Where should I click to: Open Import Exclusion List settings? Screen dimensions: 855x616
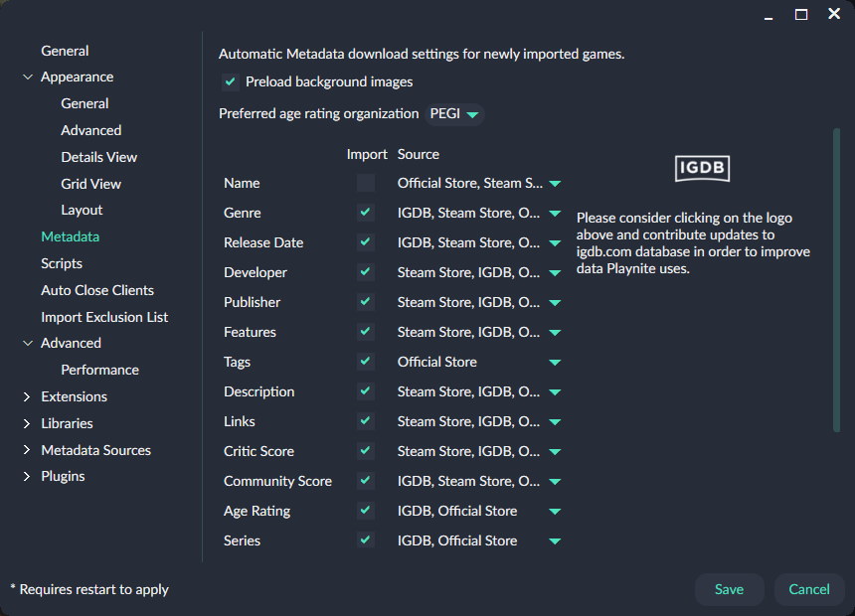pos(104,317)
